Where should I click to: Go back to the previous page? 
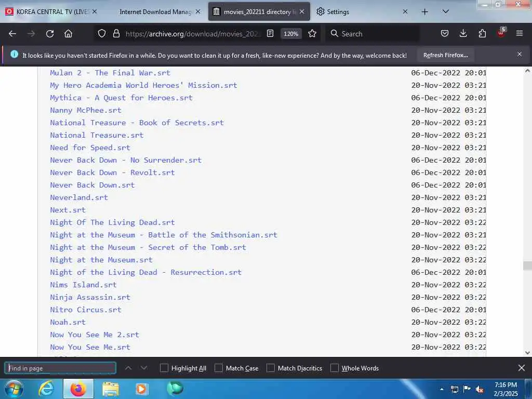pos(12,34)
